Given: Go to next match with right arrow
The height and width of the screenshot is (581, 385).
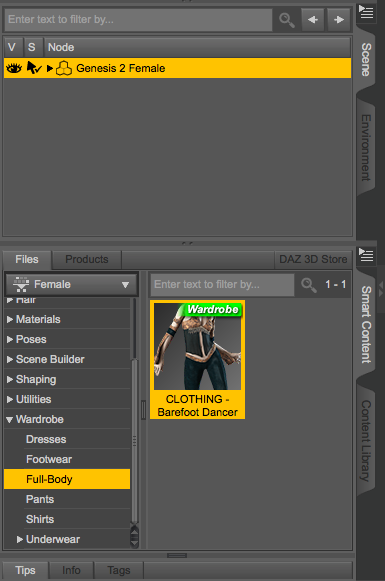Looking at the screenshot, I should pyautogui.click(x=339, y=20).
